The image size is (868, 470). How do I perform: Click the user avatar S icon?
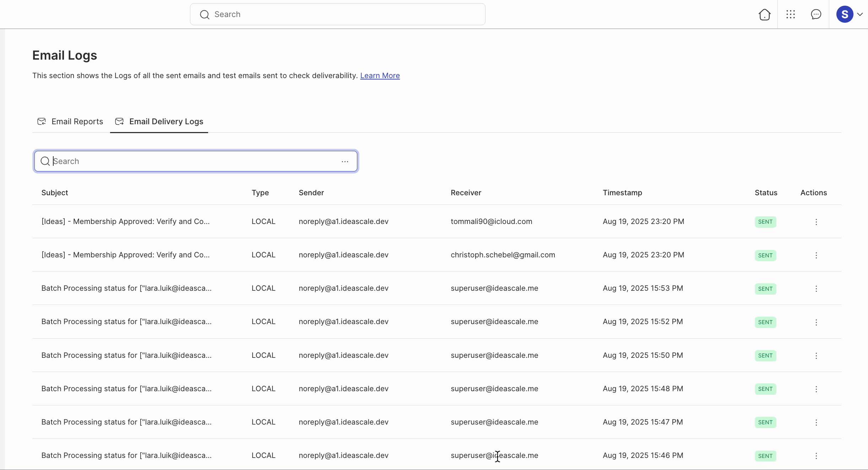pos(845,15)
